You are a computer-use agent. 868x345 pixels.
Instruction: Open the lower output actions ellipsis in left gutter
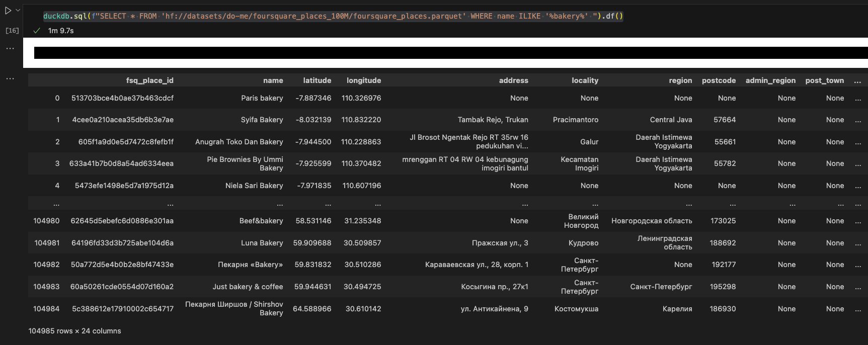coord(10,79)
